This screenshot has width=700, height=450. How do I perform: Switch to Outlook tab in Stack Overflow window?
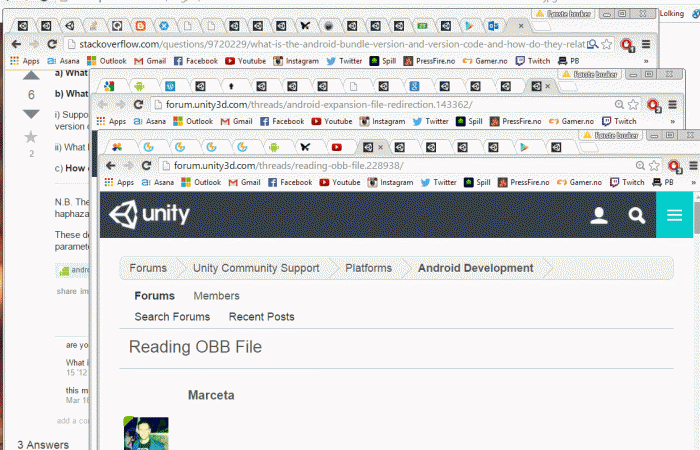[x=493, y=26]
